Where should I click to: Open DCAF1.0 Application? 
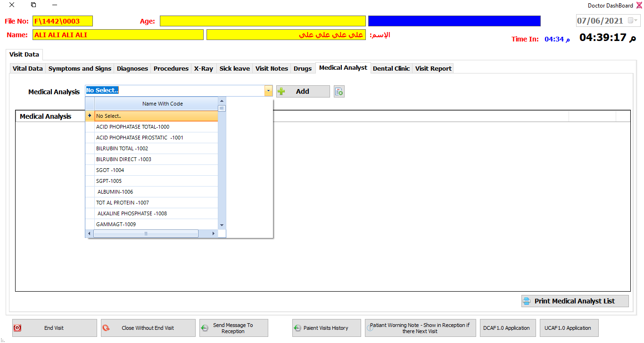tap(506, 328)
